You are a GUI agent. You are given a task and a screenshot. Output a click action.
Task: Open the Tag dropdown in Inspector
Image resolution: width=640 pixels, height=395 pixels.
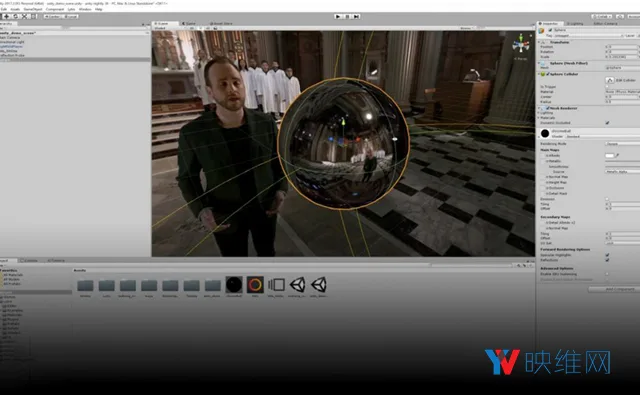589,36
